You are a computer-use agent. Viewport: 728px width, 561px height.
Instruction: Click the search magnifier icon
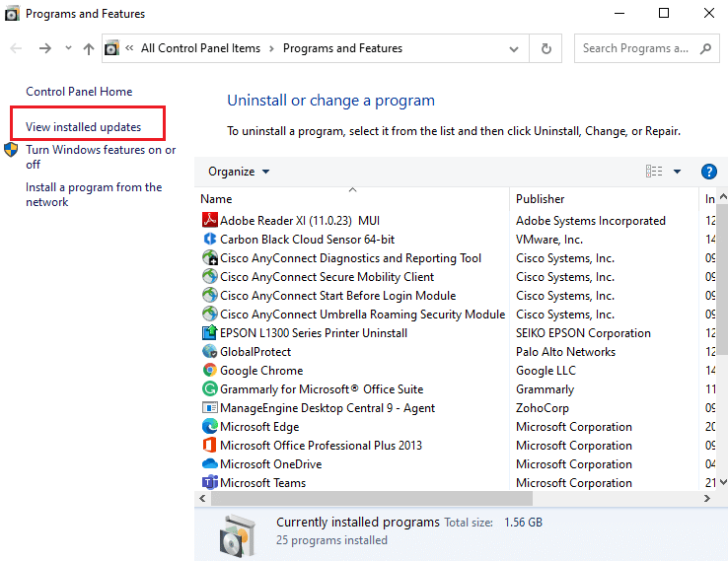tap(706, 48)
